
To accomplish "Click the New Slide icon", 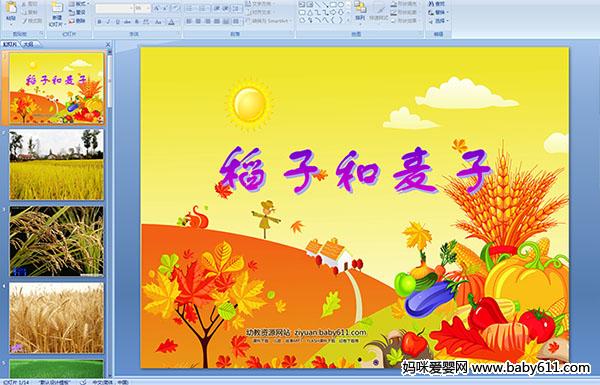I will pyautogui.click(x=57, y=7).
